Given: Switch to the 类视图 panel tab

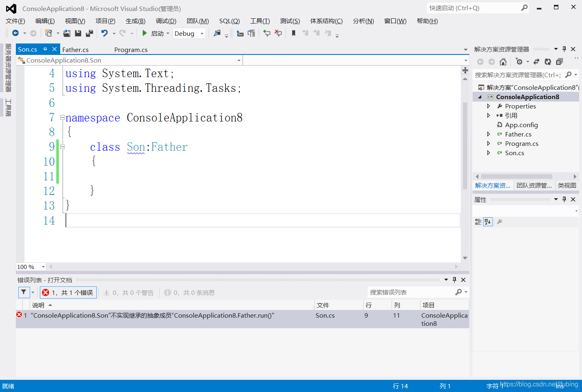Looking at the screenshot, I should (x=567, y=185).
